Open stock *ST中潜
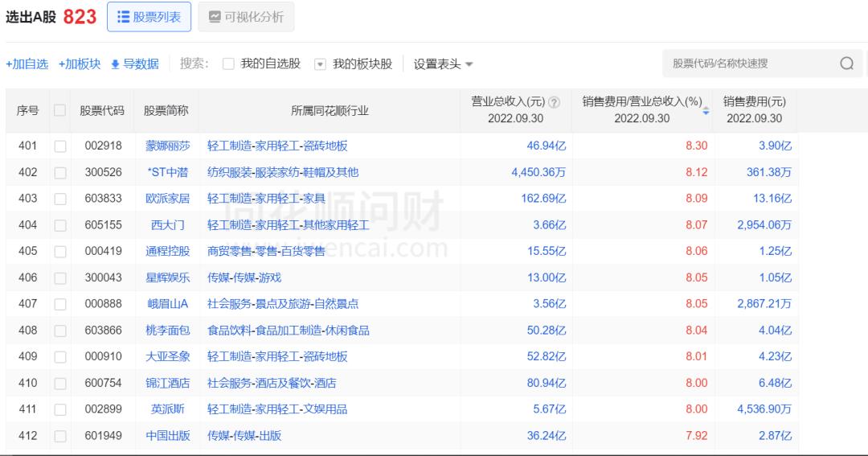This screenshot has height=456, width=868. [168, 172]
